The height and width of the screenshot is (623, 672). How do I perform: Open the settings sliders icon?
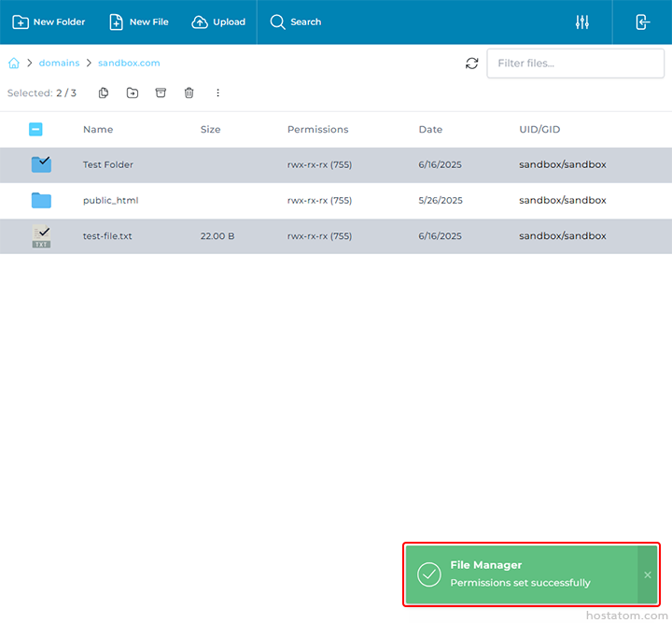click(x=582, y=22)
